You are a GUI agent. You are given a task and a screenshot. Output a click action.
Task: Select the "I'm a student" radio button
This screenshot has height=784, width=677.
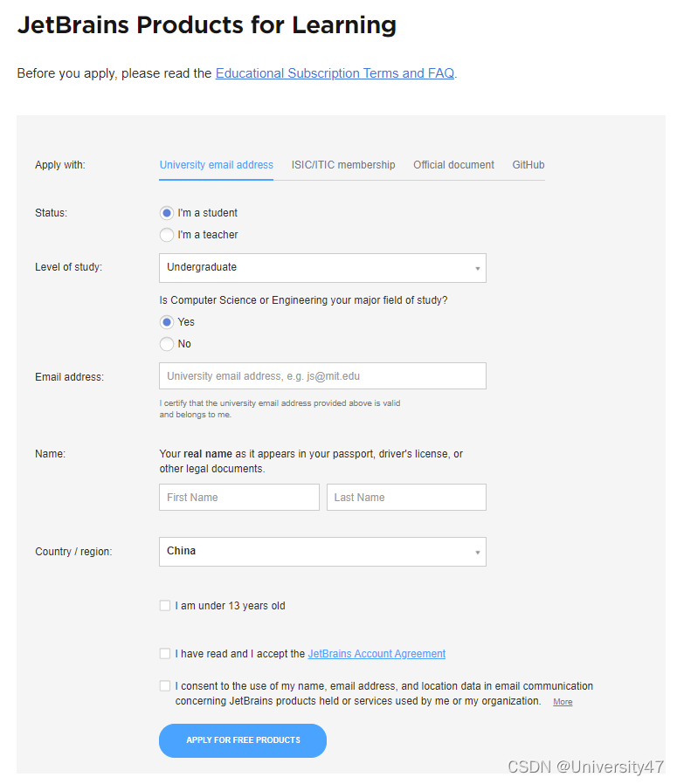(x=167, y=213)
